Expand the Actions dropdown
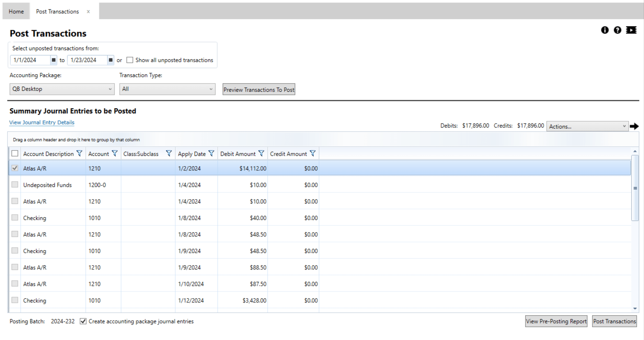Image resolution: width=644 pixels, height=340 pixels. point(587,126)
